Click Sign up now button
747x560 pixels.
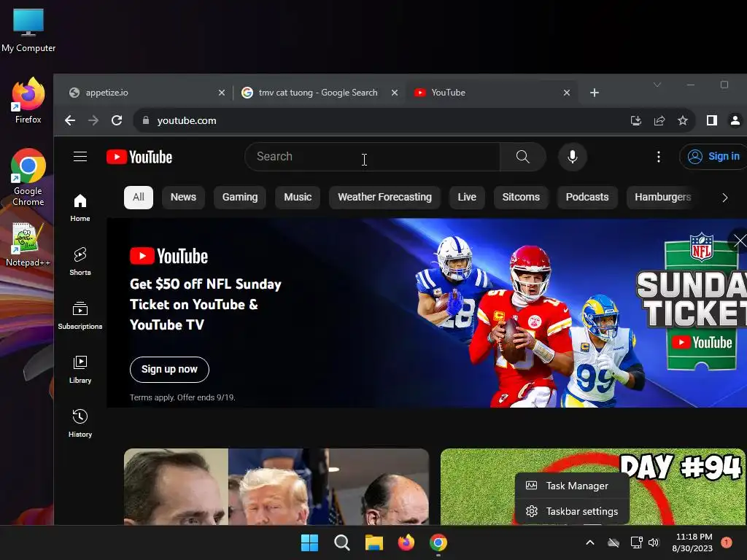(x=169, y=369)
